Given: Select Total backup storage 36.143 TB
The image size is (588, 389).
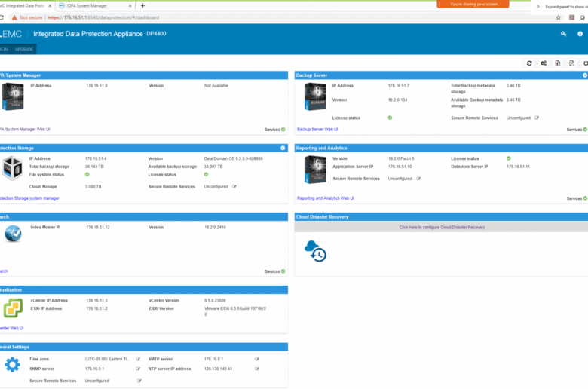Looking at the screenshot, I should tap(94, 167).
